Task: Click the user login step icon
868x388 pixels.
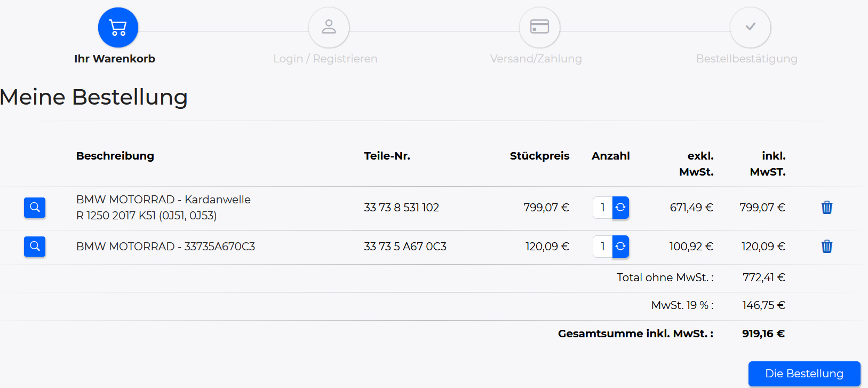Action: [x=329, y=27]
